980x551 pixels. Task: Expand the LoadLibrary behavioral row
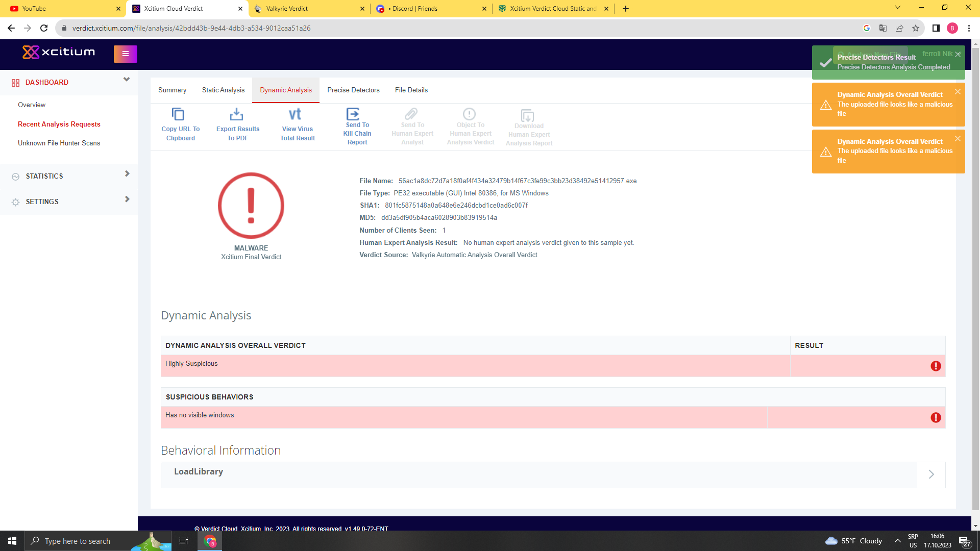tap(931, 474)
